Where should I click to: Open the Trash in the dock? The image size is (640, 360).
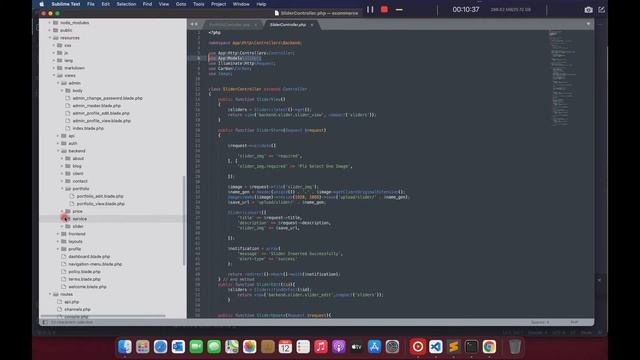(x=515, y=347)
